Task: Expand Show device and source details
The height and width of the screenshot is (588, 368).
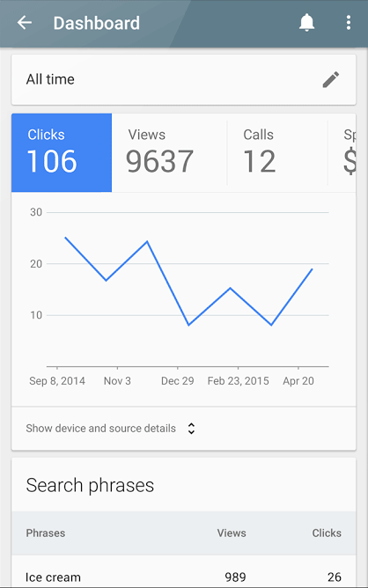Action: (184, 429)
